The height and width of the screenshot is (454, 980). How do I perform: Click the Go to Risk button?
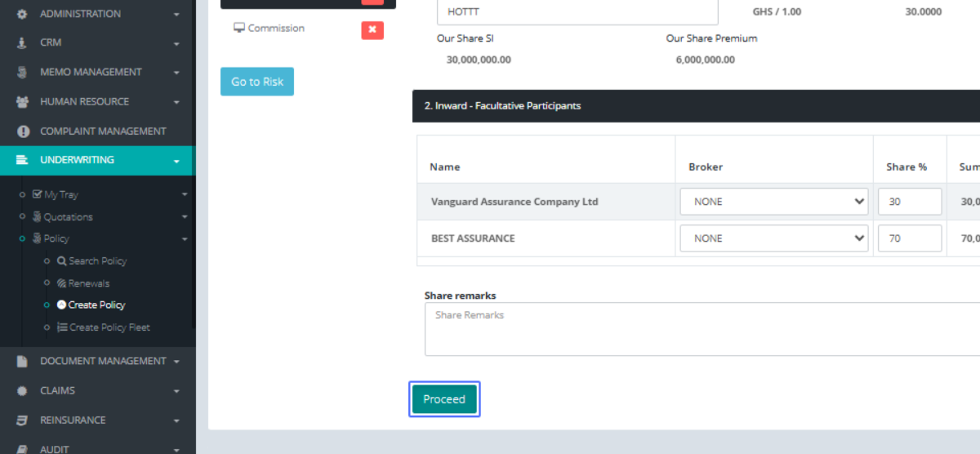[x=256, y=82]
